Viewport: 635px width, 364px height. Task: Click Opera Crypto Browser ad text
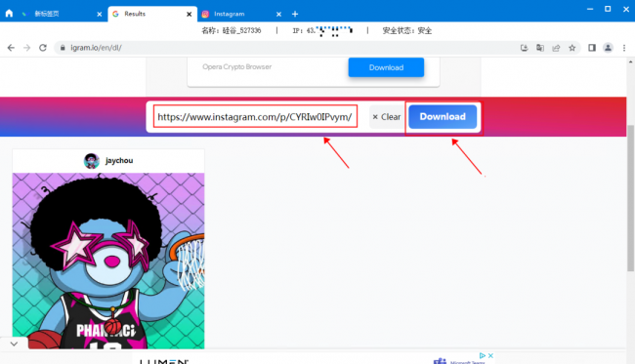(237, 66)
